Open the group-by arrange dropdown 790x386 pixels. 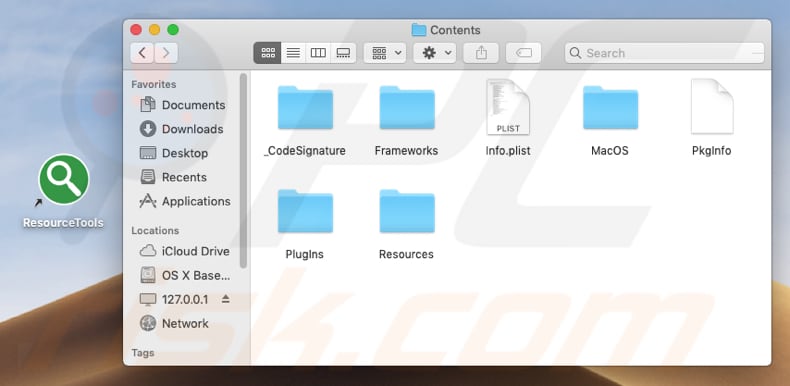click(x=385, y=53)
